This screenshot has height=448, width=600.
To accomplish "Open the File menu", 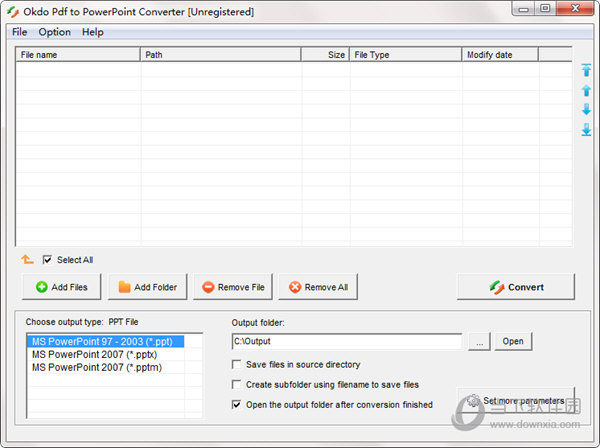I will click(x=20, y=32).
